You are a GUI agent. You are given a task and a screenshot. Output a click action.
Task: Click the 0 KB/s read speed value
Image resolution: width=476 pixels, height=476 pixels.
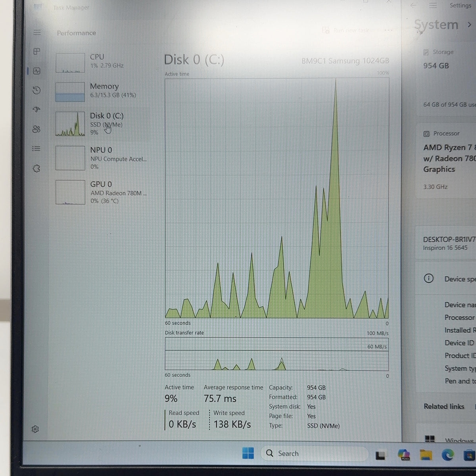[x=182, y=424]
